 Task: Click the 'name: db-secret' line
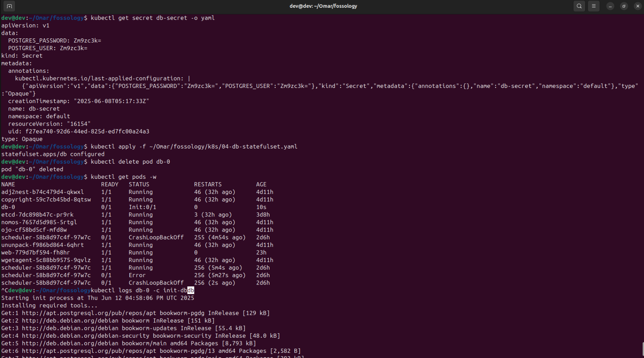pos(34,109)
